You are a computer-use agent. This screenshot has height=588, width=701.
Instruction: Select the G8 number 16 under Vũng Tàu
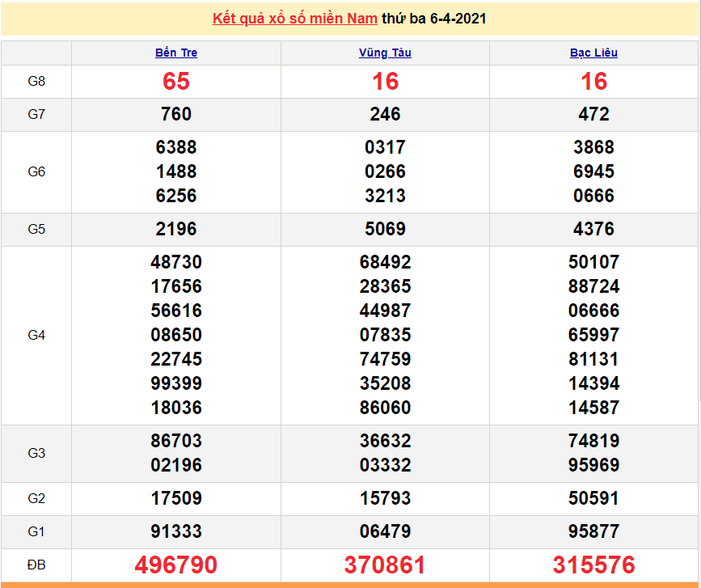(385, 82)
